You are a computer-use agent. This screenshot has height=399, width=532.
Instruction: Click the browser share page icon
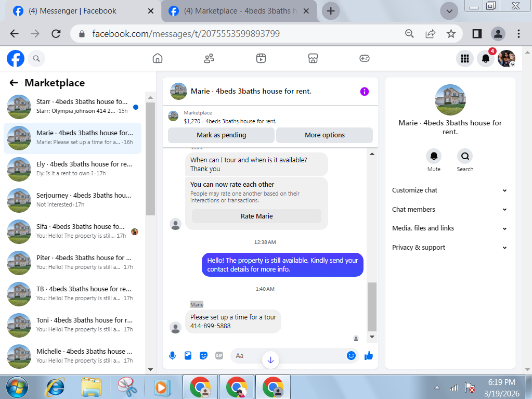pos(430,34)
